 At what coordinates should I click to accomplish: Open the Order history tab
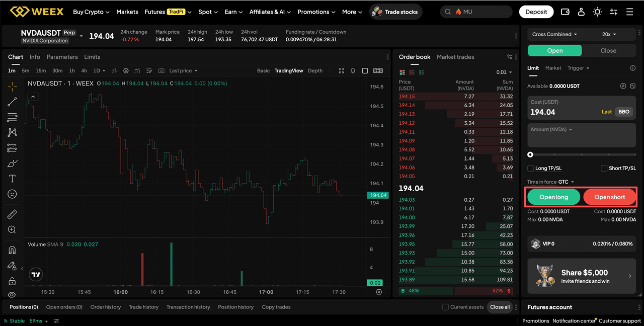pos(106,307)
